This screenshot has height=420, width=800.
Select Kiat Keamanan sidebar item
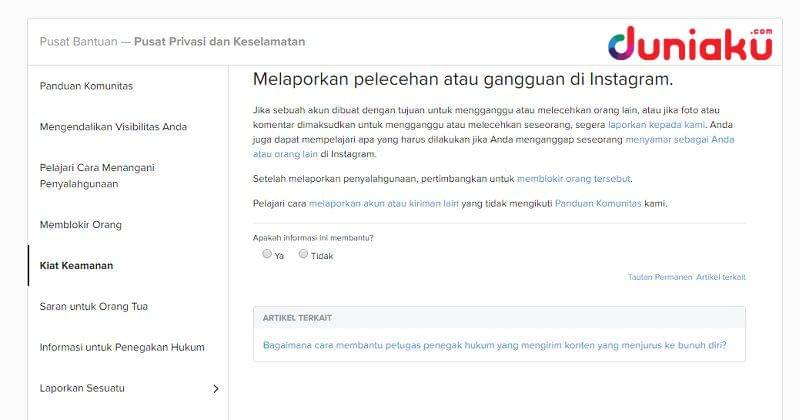pyautogui.click(x=77, y=265)
